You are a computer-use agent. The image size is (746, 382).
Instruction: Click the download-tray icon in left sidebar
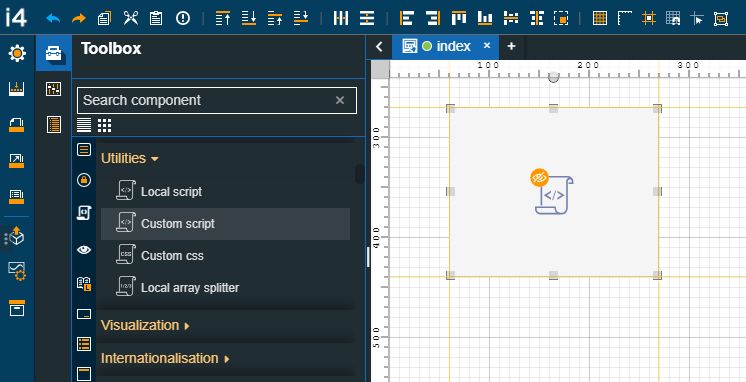[x=17, y=88]
